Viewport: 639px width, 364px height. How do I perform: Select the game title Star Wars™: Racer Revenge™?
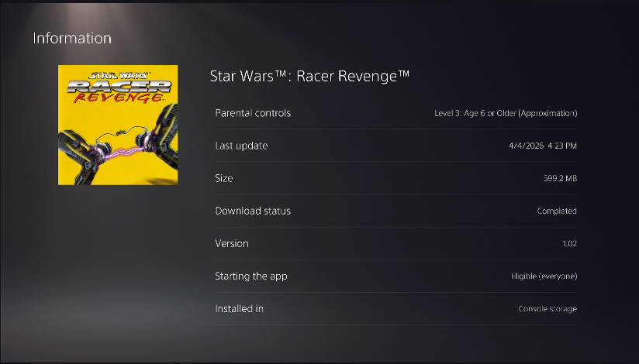click(309, 76)
